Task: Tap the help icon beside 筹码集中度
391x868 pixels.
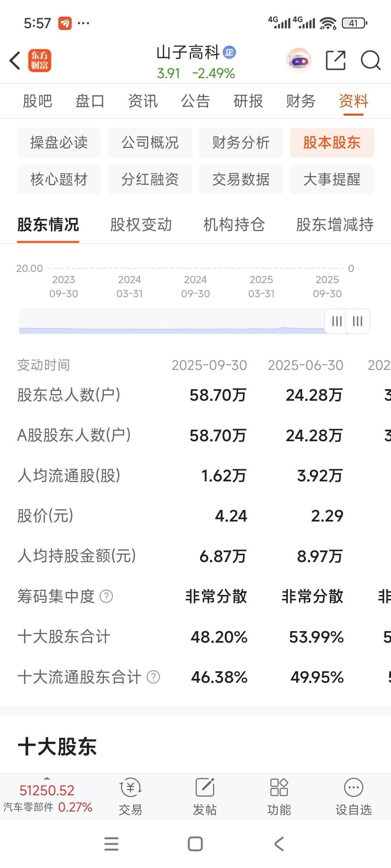Action: 106,596
